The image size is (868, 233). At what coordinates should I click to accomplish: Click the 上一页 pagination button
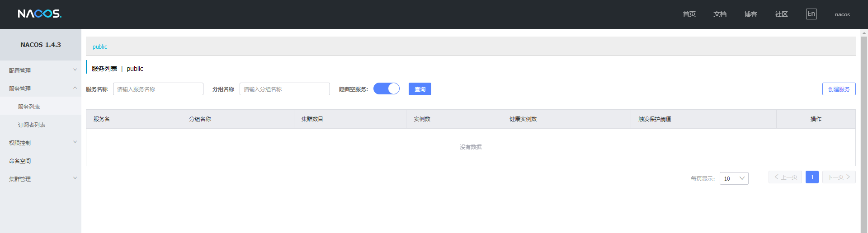point(785,177)
